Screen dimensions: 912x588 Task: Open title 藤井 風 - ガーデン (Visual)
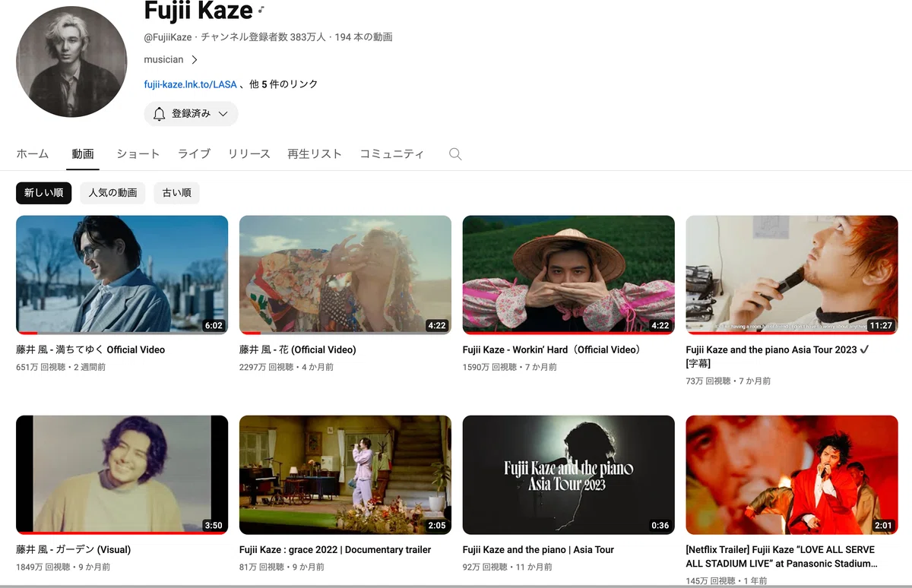(74, 550)
